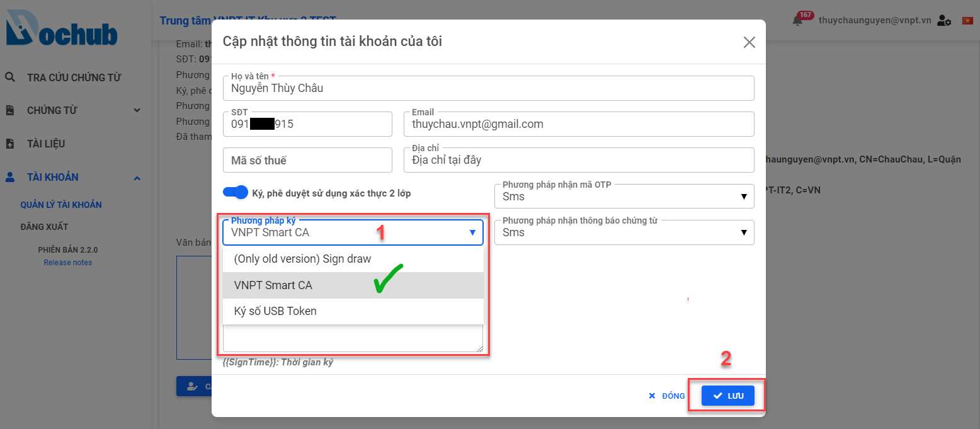Click the {{SignTime}}: Thời gian ký text
980x429 pixels.
coord(278,362)
